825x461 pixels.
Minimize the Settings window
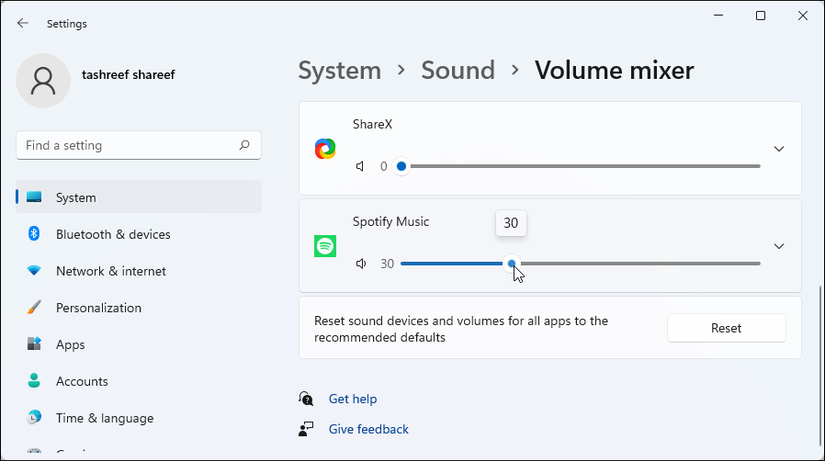coord(718,16)
